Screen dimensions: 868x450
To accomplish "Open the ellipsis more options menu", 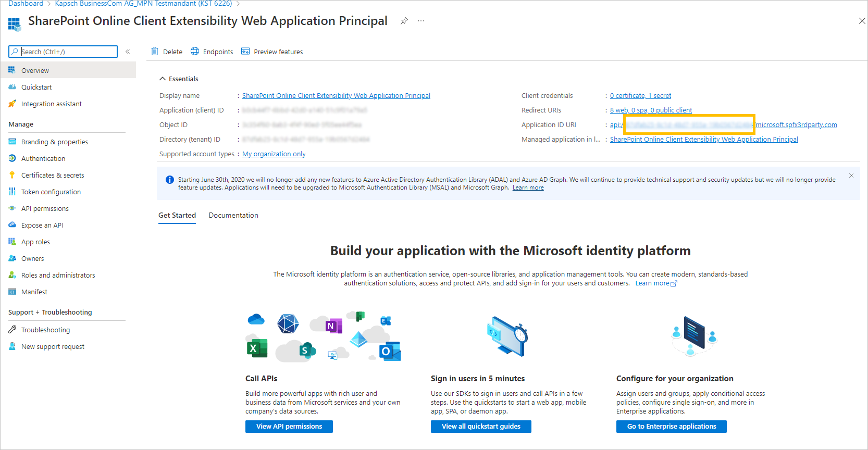I will click(x=421, y=21).
